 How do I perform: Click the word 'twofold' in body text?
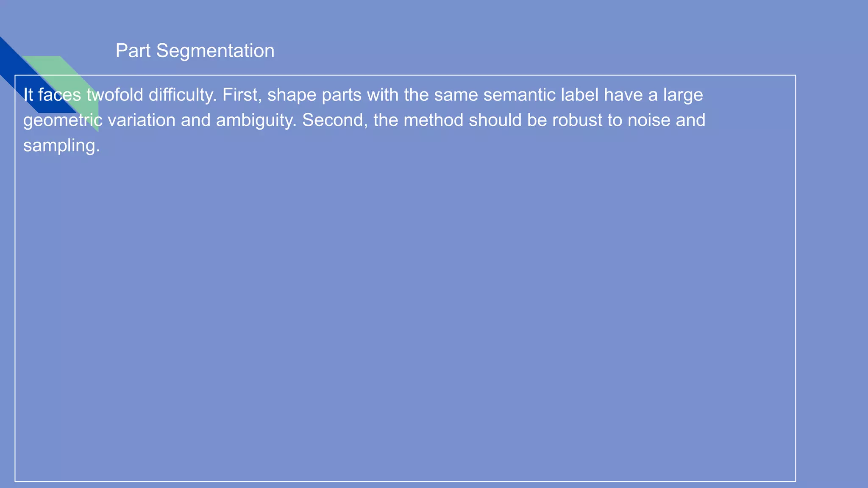pos(115,95)
